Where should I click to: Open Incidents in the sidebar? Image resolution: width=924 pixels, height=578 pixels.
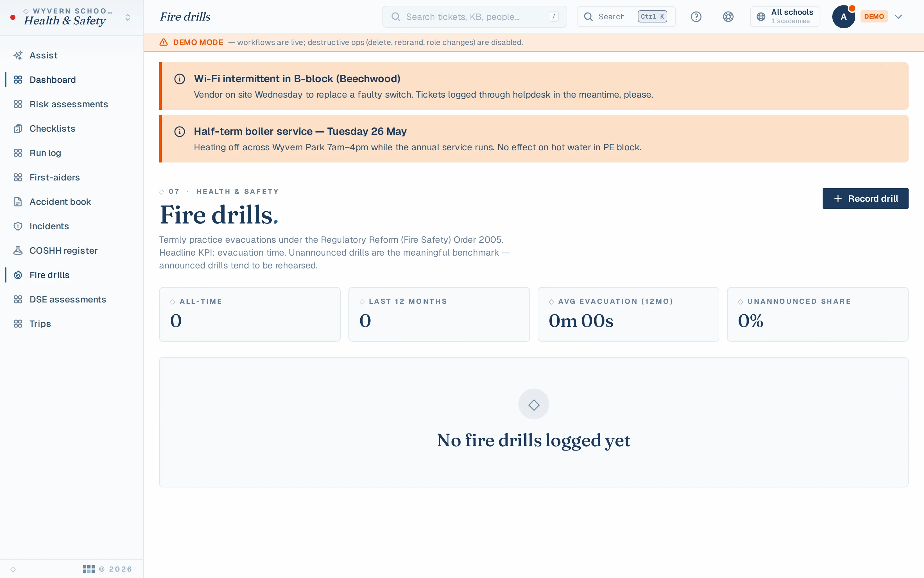click(72, 226)
